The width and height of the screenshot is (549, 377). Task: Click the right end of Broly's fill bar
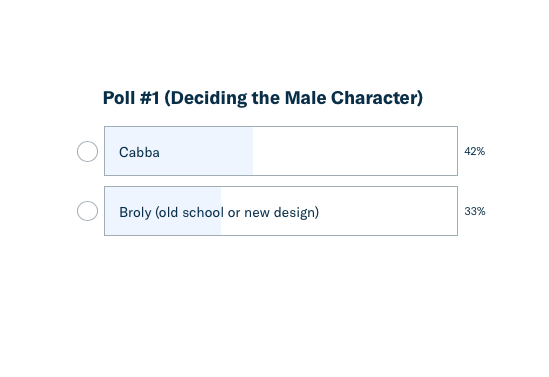[219, 211]
